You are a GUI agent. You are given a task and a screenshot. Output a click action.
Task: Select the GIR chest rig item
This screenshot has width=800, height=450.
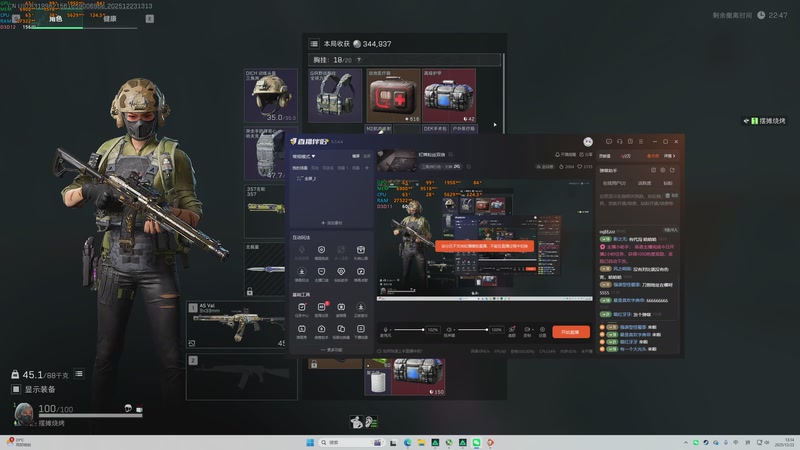335,95
